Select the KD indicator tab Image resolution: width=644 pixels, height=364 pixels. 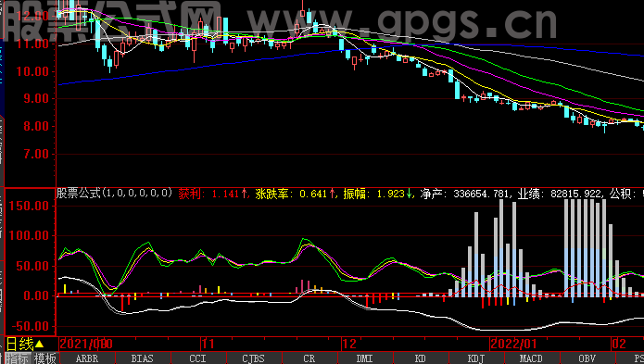click(420, 358)
